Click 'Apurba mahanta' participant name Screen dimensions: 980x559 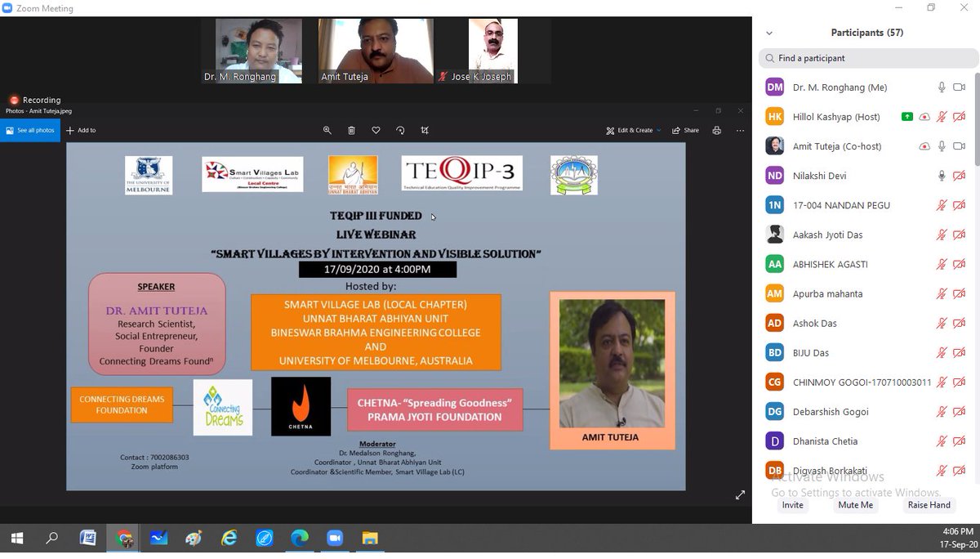(827, 294)
